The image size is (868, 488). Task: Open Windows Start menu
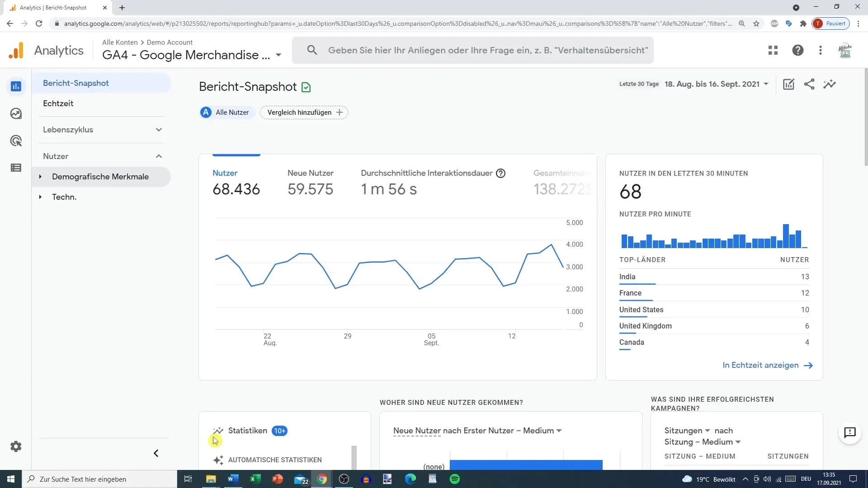(11, 479)
